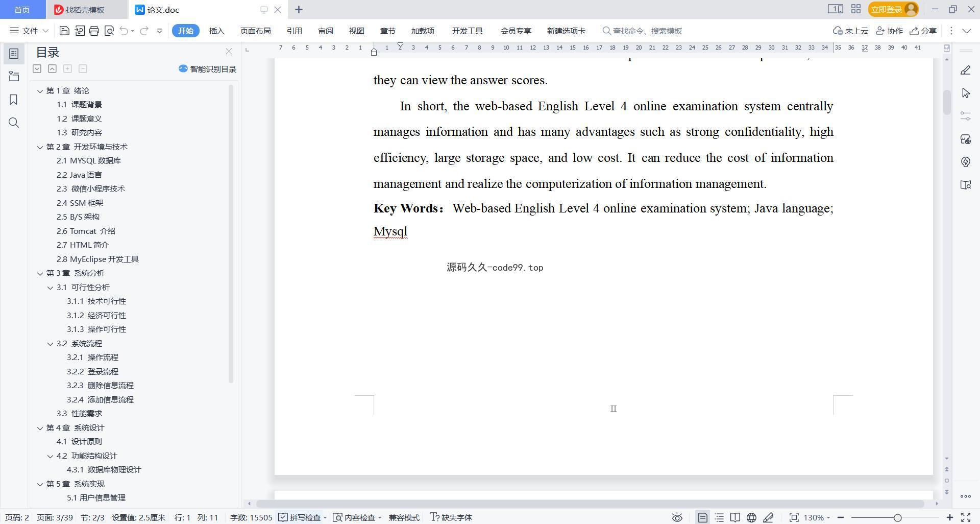Viewport: 980px width, 524px height.
Task: Open Print Preview from the quick toolbar
Action: [109, 31]
